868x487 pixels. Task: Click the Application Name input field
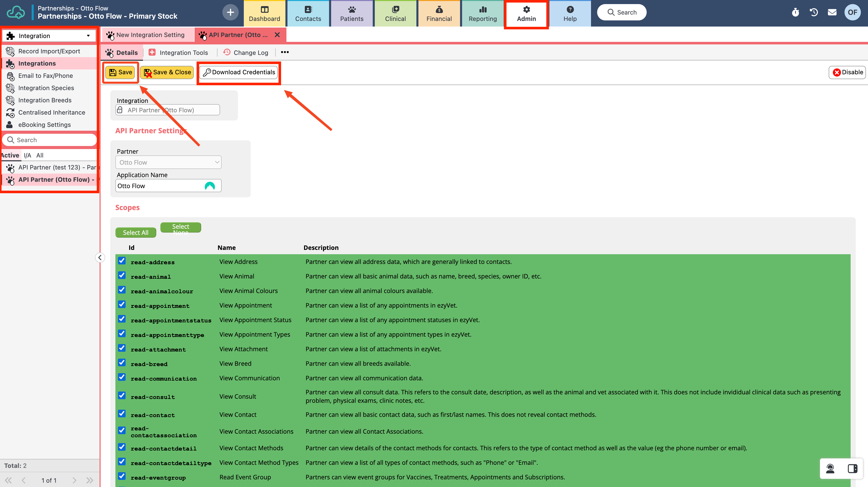(x=168, y=186)
